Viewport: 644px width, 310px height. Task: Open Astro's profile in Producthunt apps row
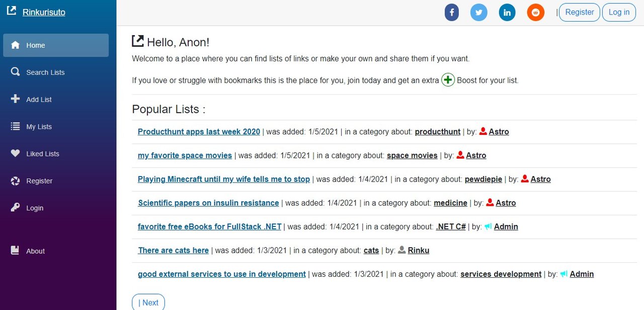(499, 132)
